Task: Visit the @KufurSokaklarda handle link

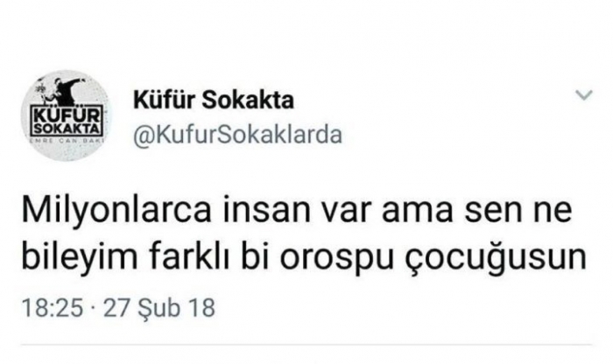Action: pyautogui.click(x=237, y=135)
